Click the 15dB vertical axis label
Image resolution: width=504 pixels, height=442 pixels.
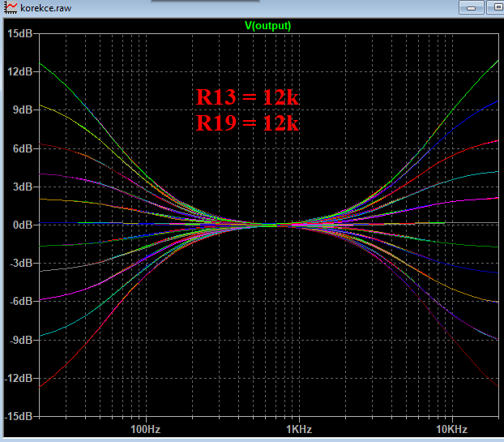click(19, 33)
